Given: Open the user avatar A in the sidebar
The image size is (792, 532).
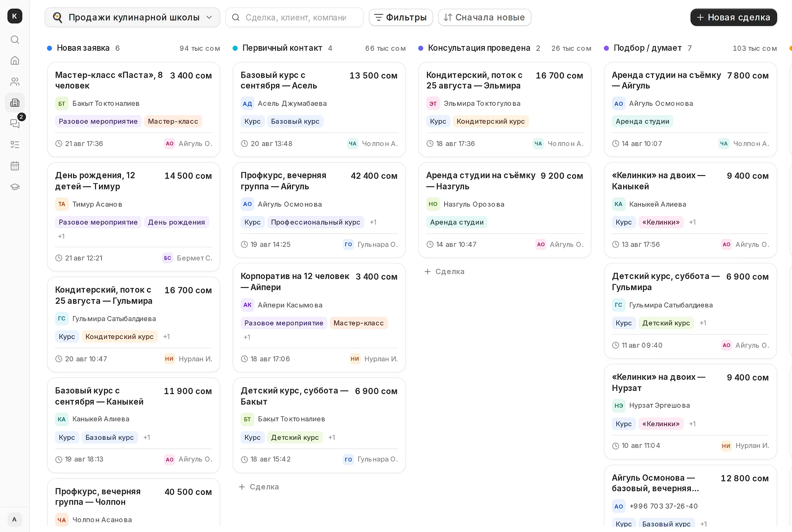Looking at the screenshot, I should (14, 519).
